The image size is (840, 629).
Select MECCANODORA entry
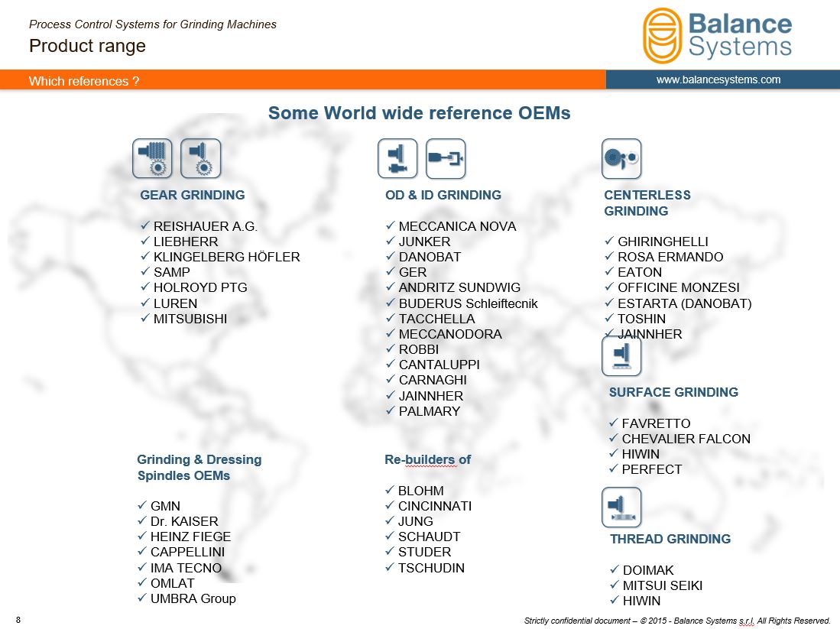tap(450, 334)
